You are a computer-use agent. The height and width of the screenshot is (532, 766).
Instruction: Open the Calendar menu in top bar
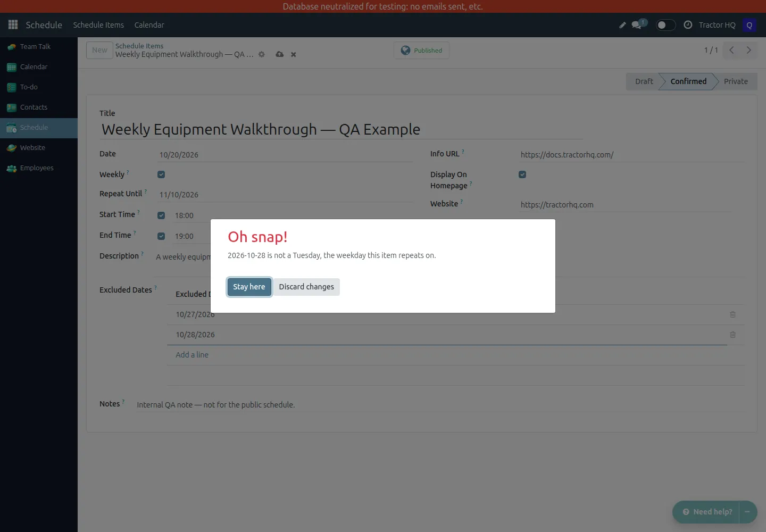coord(149,25)
